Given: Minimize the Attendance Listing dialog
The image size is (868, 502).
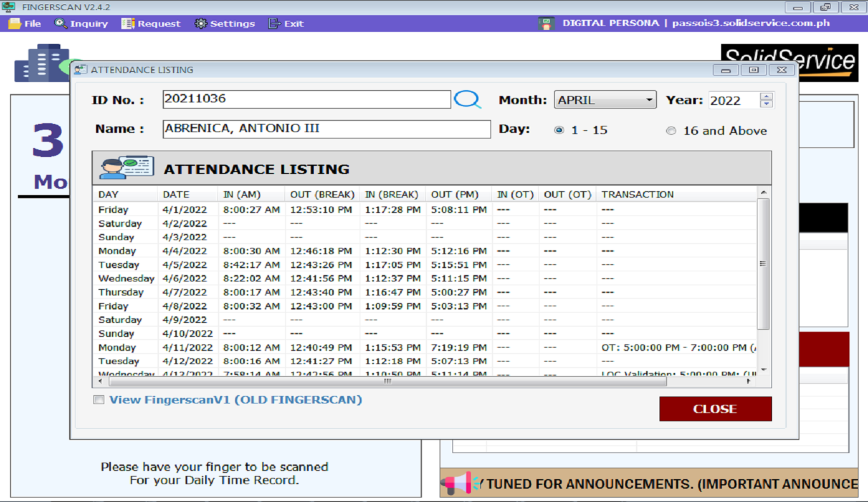Looking at the screenshot, I should pos(726,70).
